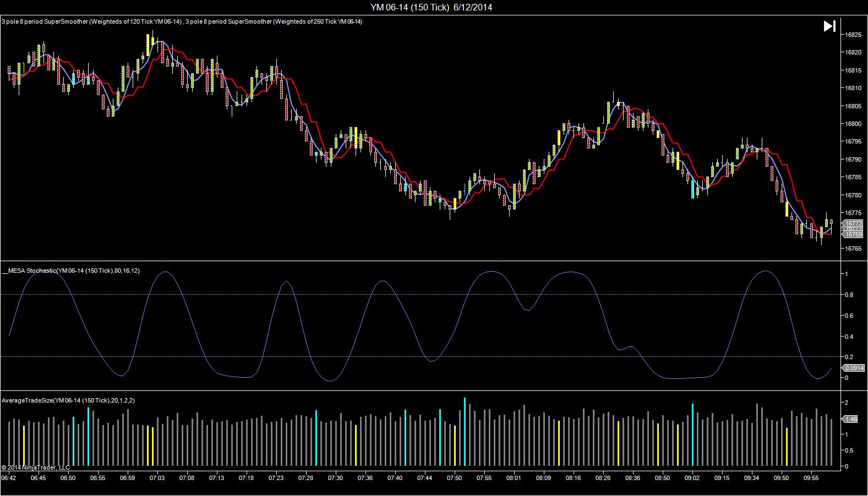Click the 08:26 time axis label

tap(603, 478)
